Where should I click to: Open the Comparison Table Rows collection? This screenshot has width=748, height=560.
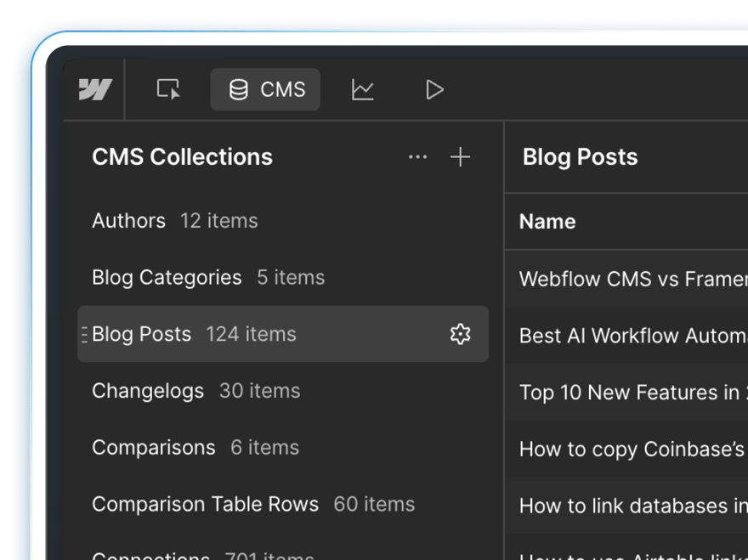click(x=283, y=504)
